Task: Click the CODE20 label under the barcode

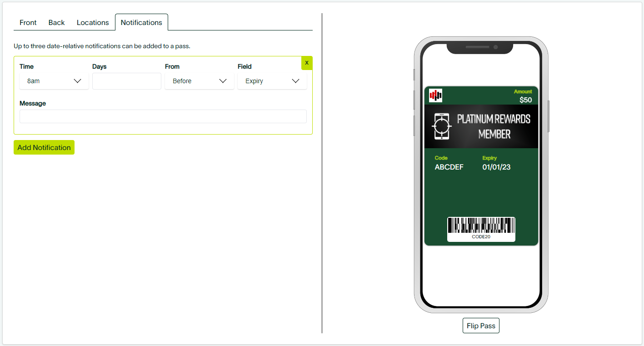Action: pos(481,237)
